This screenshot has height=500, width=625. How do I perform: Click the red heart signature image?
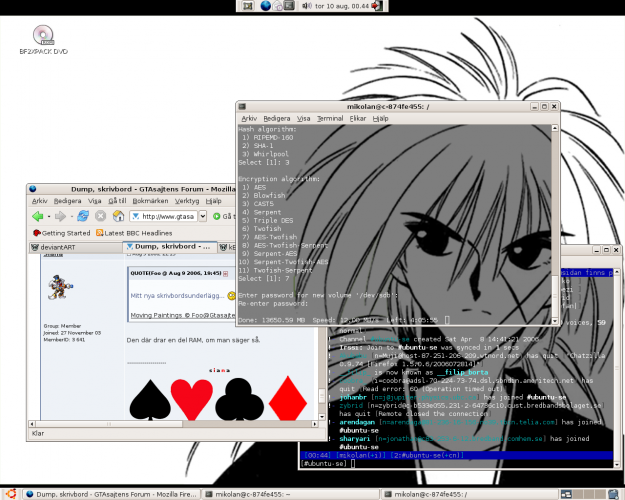192,400
